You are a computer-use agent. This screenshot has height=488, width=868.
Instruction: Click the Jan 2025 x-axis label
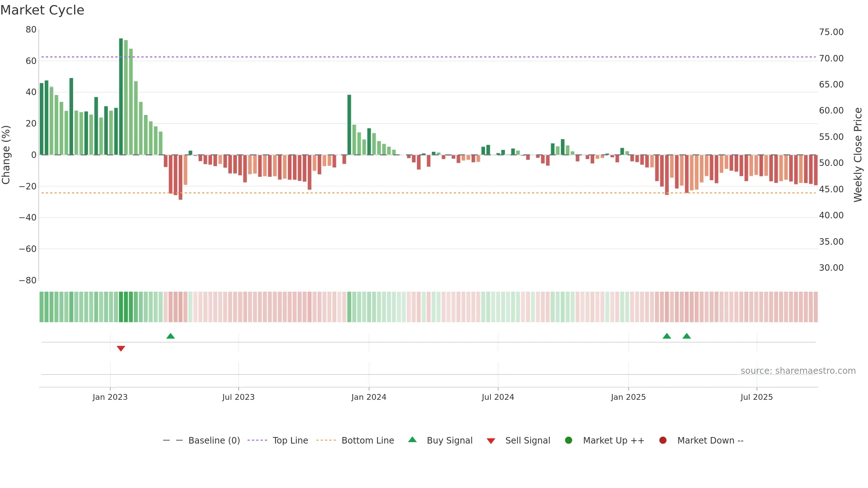coord(628,397)
